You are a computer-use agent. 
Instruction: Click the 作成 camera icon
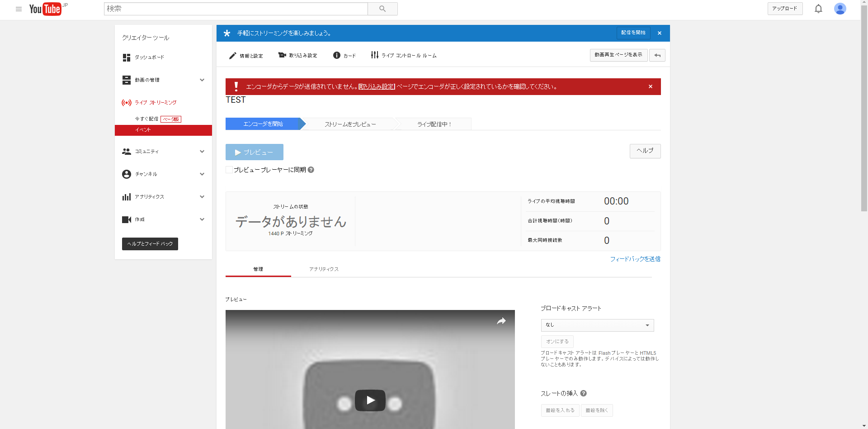click(x=127, y=219)
